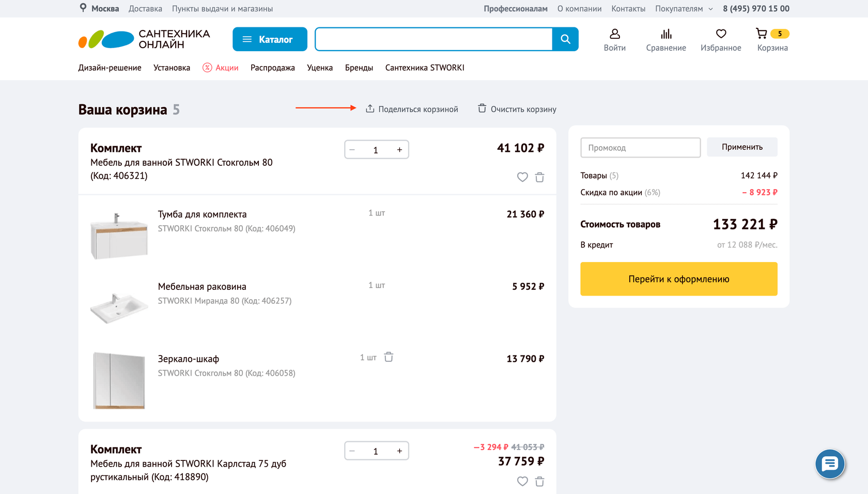Decrease Карлстад 75 set quantity
This screenshot has width=868, height=494.
(x=352, y=451)
